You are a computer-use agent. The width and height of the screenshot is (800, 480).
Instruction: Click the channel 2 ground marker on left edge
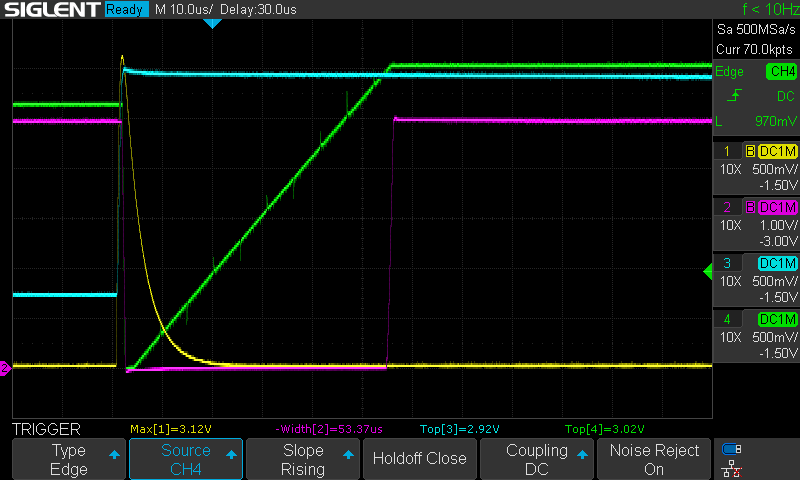[x=4, y=369]
